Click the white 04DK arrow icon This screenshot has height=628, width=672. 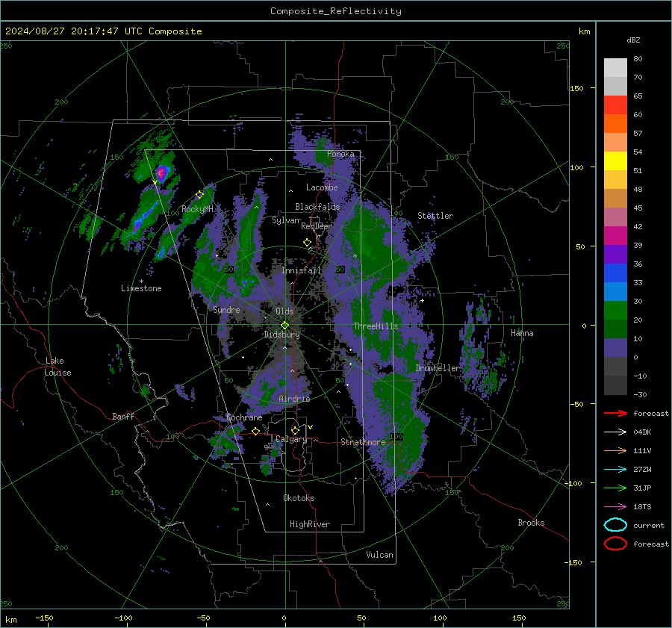coord(615,432)
